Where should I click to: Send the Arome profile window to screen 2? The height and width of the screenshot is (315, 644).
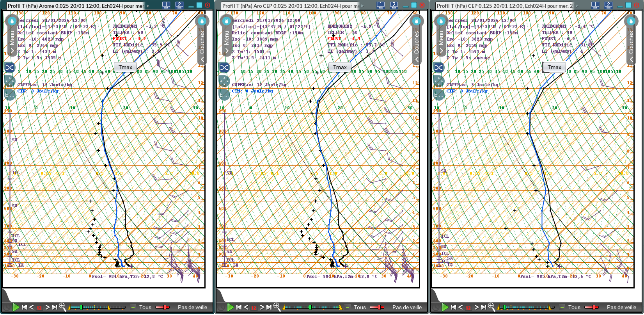(179, 5)
